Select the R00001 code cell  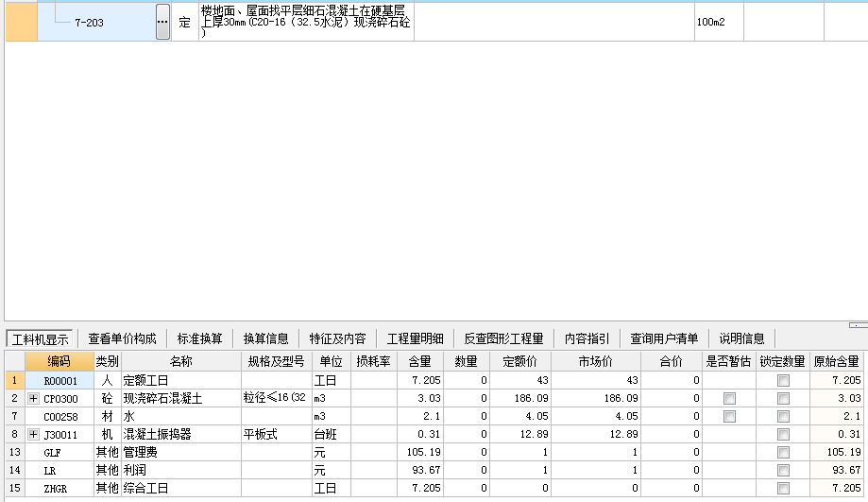(x=60, y=381)
